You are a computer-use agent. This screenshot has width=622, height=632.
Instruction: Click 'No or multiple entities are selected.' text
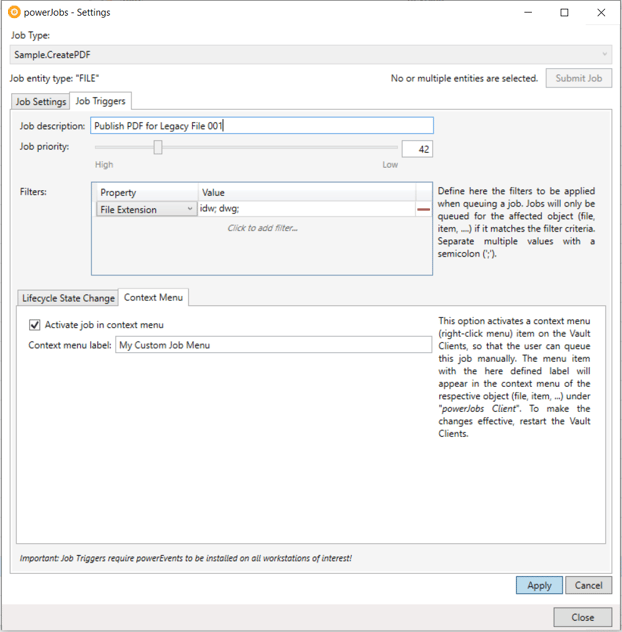464,78
